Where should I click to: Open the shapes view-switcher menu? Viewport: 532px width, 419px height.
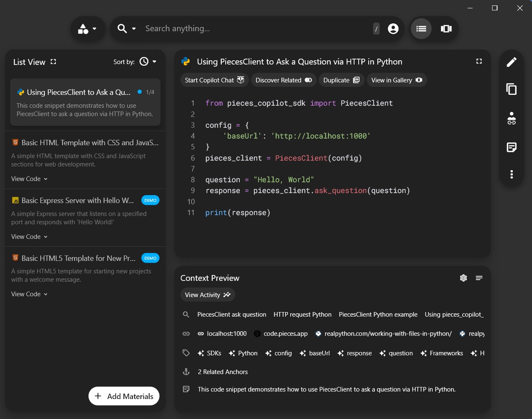coord(87,29)
